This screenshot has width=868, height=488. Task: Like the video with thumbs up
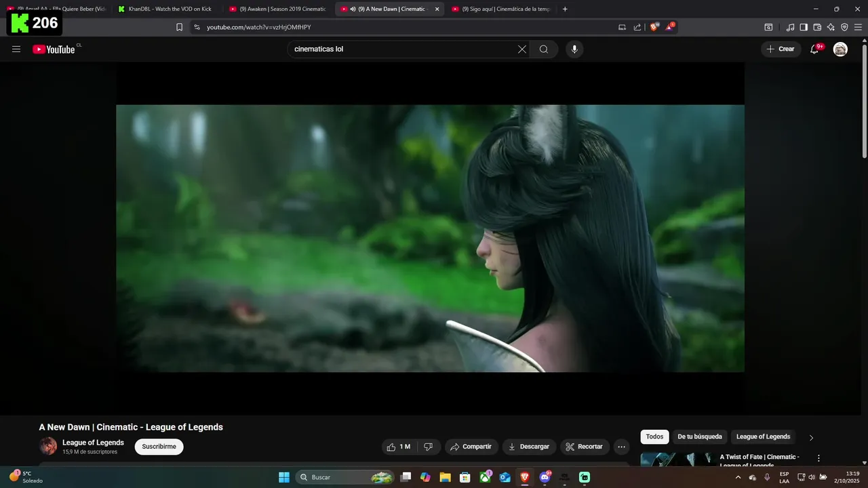point(399,447)
